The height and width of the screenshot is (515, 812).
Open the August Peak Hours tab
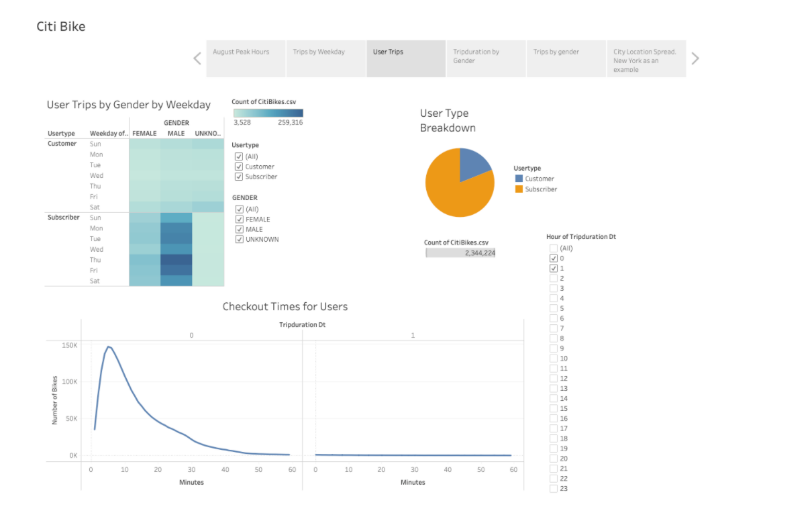click(246, 58)
